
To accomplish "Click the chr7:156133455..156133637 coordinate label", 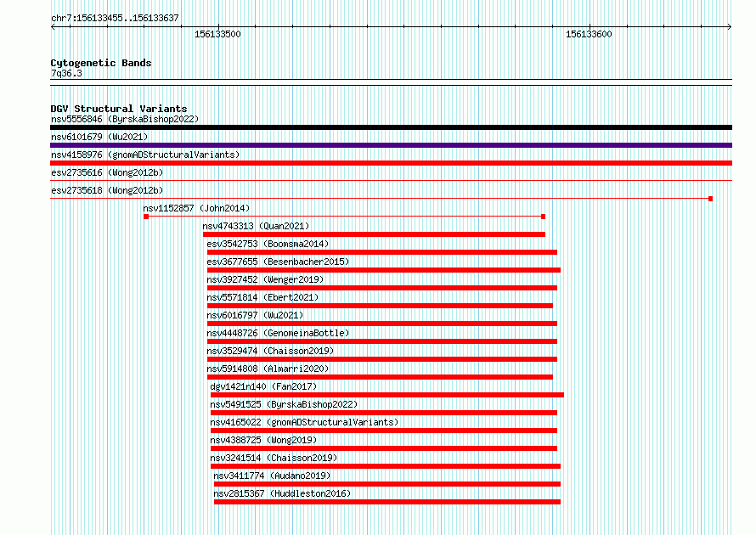I will pyautogui.click(x=115, y=18).
